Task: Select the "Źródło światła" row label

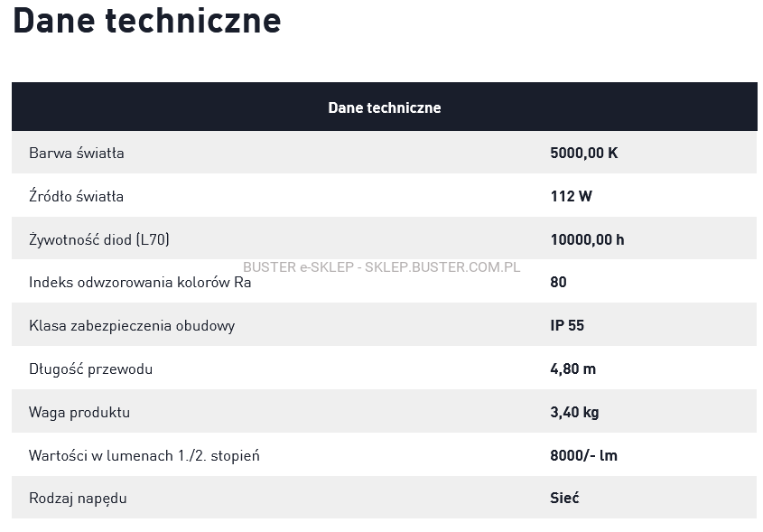Action: (x=77, y=196)
